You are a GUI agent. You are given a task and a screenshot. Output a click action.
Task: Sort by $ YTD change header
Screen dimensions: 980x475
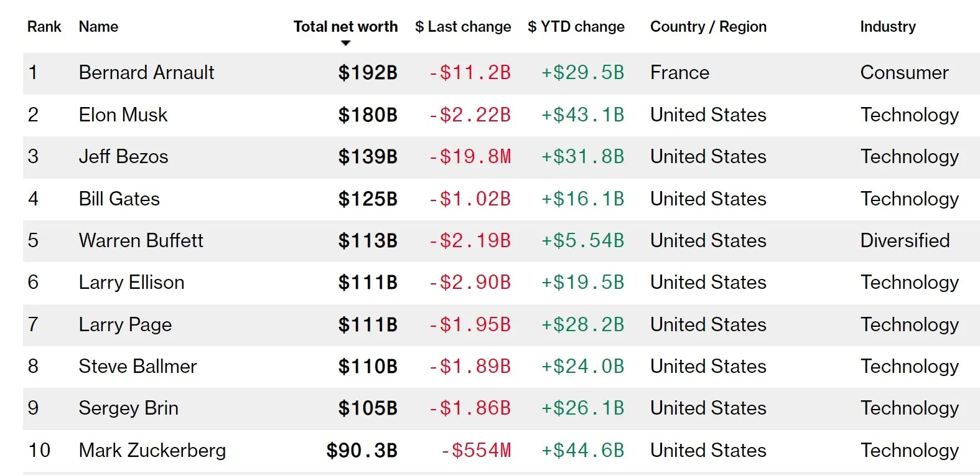pos(576,27)
